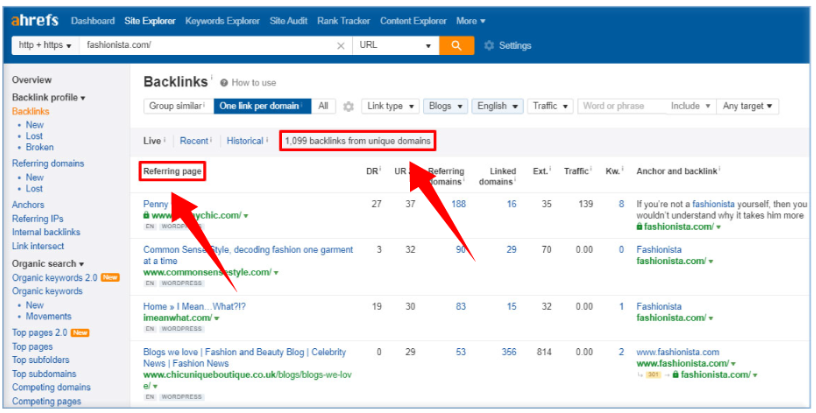Open the English language filter dropdown
Viewport: 816px width, 413px height.
point(498,106)
